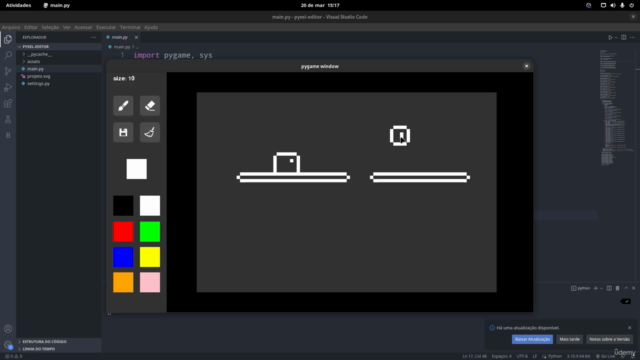This screenshot has width=640, height=360.
Task: Open main.py in the explorer tree
Action: 59,69
